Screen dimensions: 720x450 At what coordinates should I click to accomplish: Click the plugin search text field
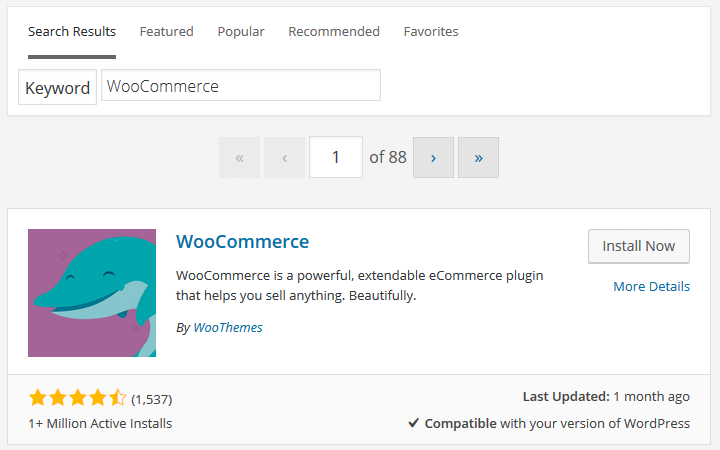(x=240, y=86)
